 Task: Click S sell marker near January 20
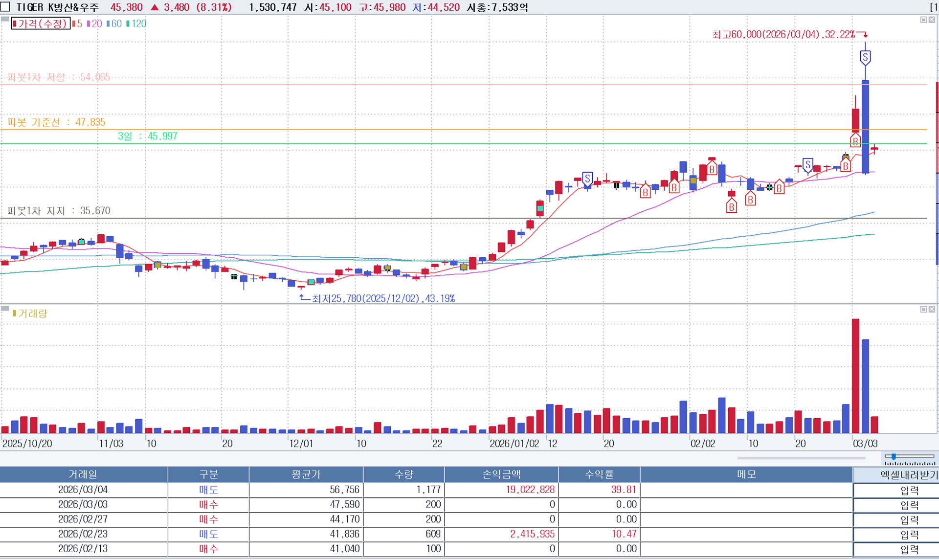tap(587, 179)
